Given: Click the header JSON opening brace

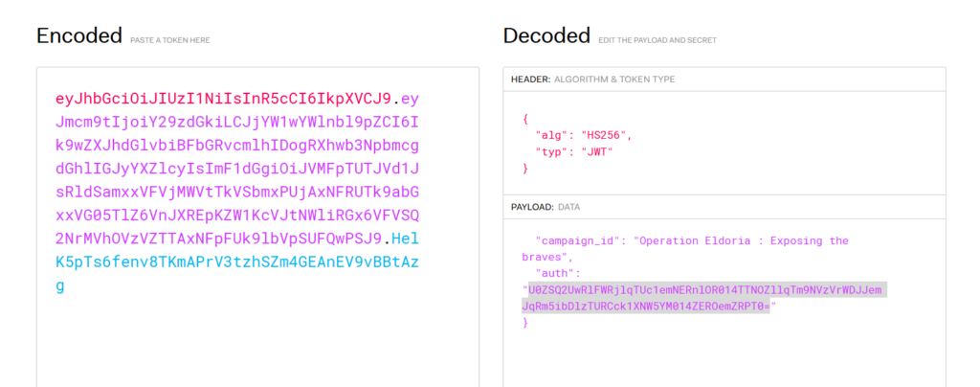Looking at the screenshot, I should pyautogui.click(x=525, y=118).
